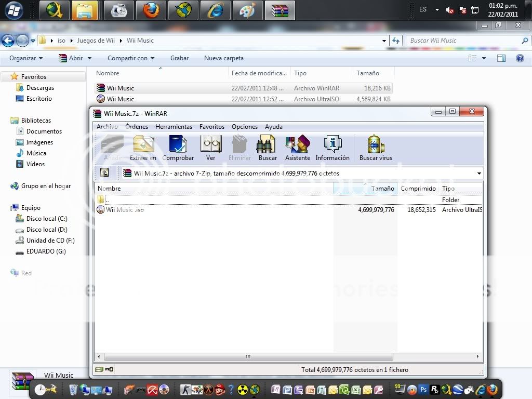Viewport: 532px width, 399px height.
Task: Click the Abrir button in Explorer toolbar
Action: pyautogui.click(x=71, y=58)
